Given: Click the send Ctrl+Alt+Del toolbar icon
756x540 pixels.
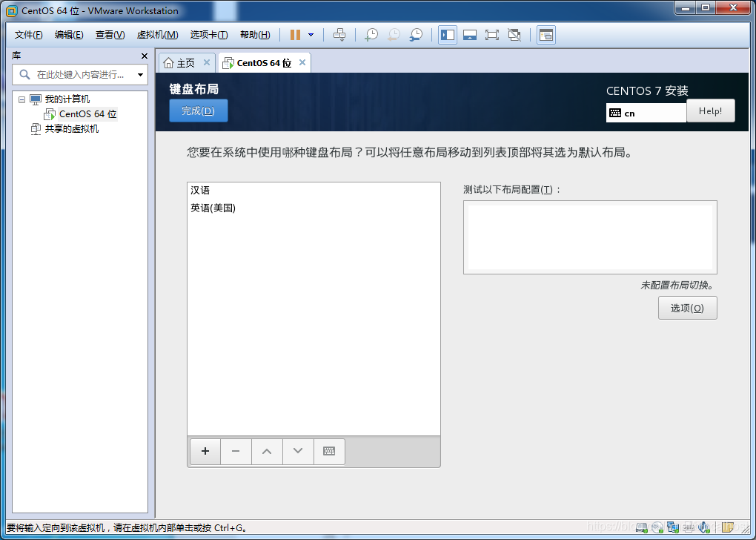Looking at the screenshot, I should click(339, 35).
